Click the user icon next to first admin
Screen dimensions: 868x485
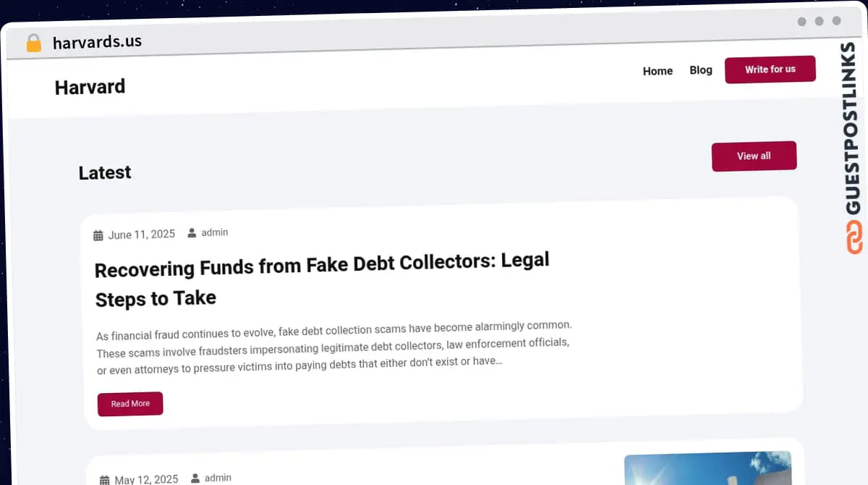pos(192,233)
